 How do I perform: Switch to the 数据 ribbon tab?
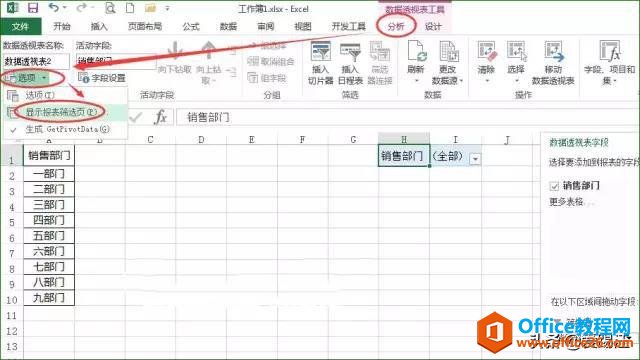click(228, 27)
